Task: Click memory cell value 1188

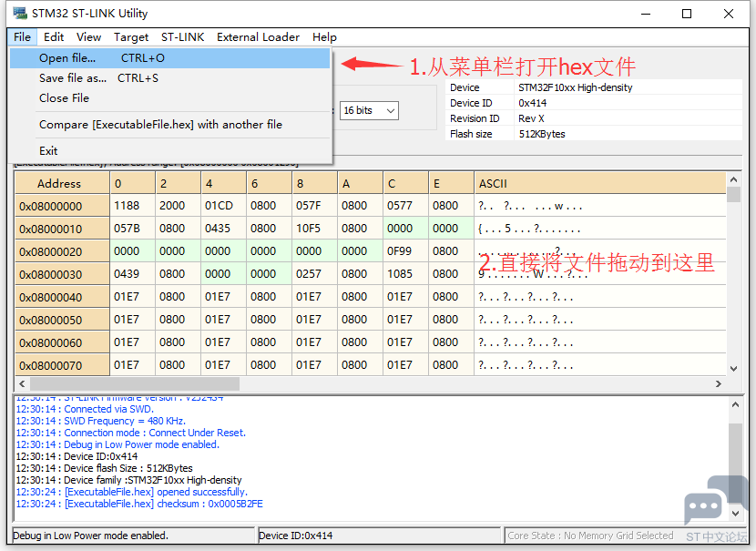Action: [133, 206]
